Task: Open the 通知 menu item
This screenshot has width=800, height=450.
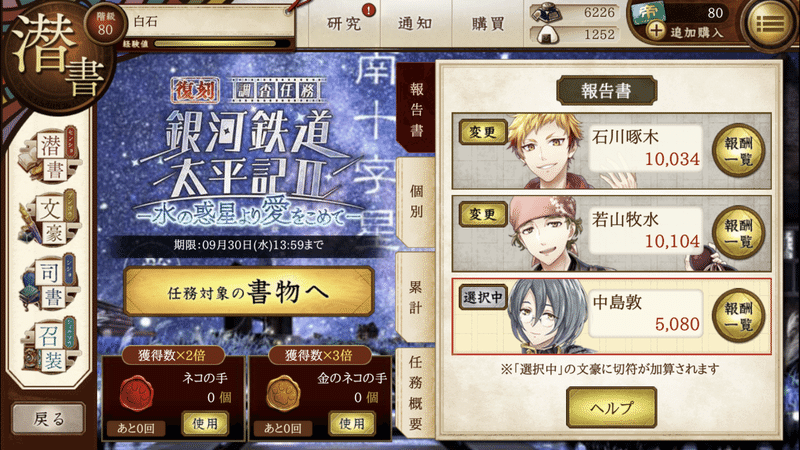Action: [x=415, y=23]
